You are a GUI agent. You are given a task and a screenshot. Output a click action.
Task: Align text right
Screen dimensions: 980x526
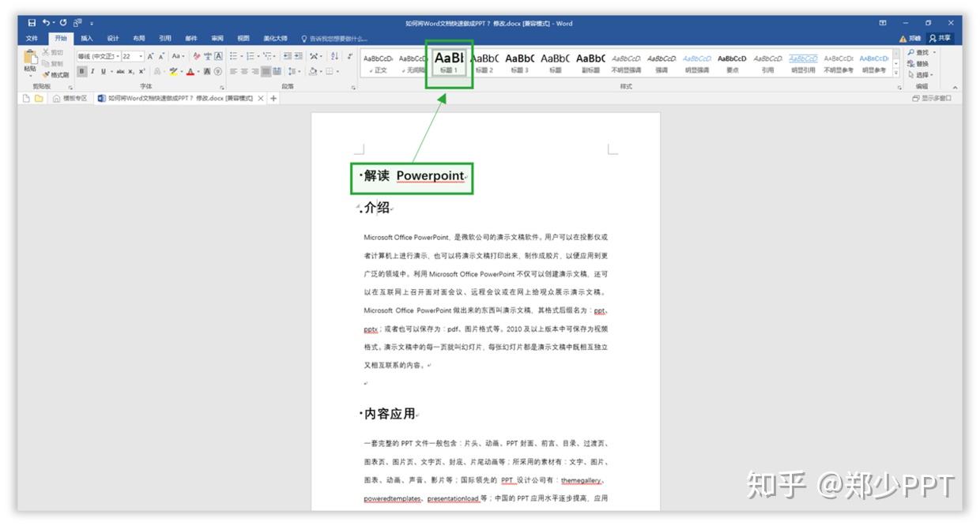(255, 72)
